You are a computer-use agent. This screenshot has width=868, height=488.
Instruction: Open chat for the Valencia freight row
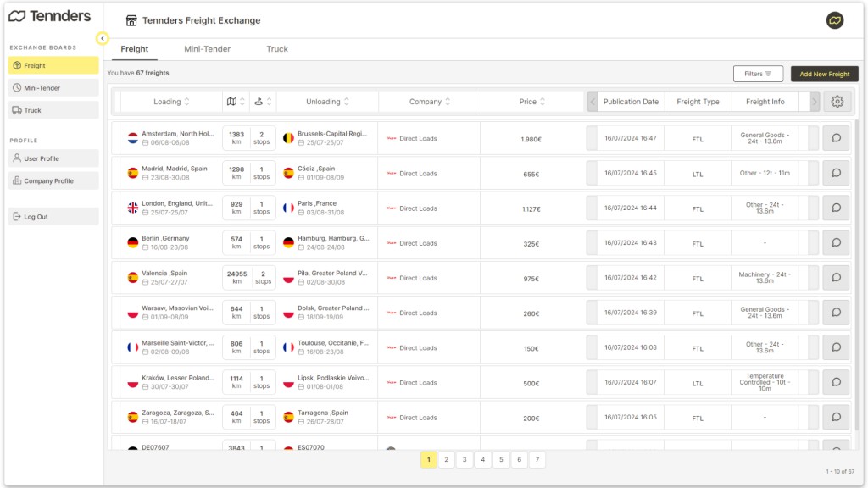[x=837, y=277]
